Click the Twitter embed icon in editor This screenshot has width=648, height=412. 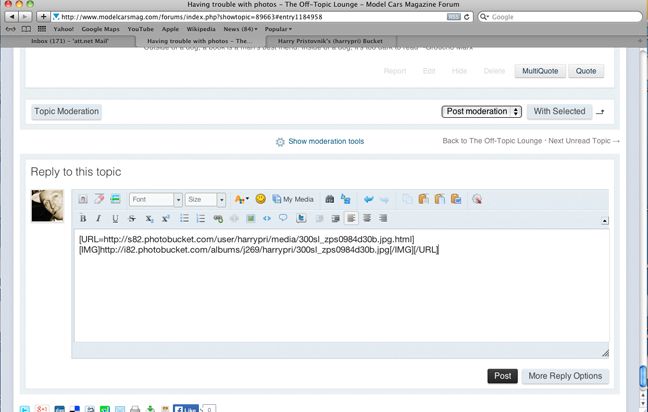(x=301, y=218)
